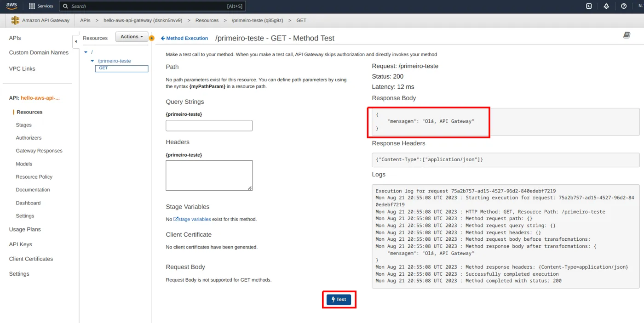
Task: Open the Actions dropdown
Action: point(132,37)
